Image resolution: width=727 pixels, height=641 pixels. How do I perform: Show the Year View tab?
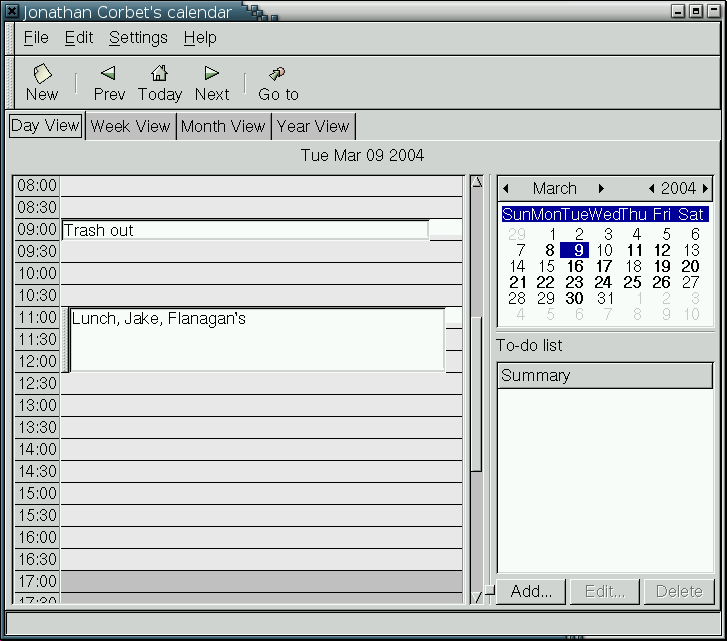[x=313, y=127]
